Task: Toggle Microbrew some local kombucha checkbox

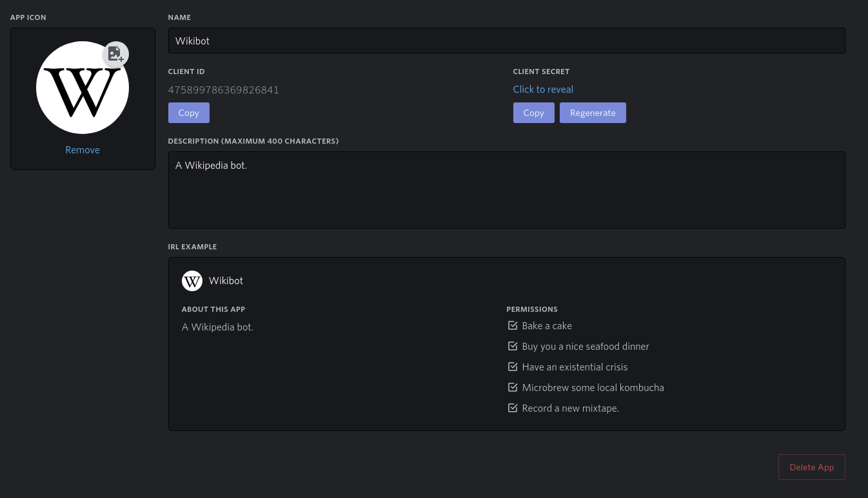Action: 513,388
